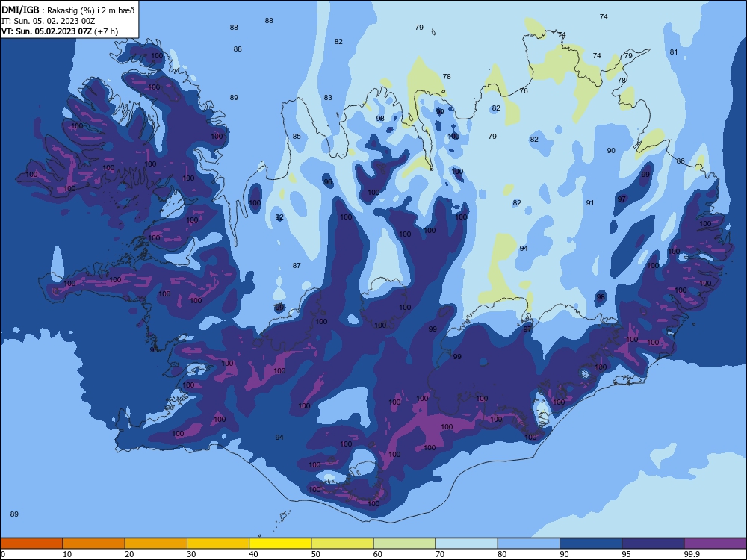Click the 80–90 light blue legend swatch

529,544
